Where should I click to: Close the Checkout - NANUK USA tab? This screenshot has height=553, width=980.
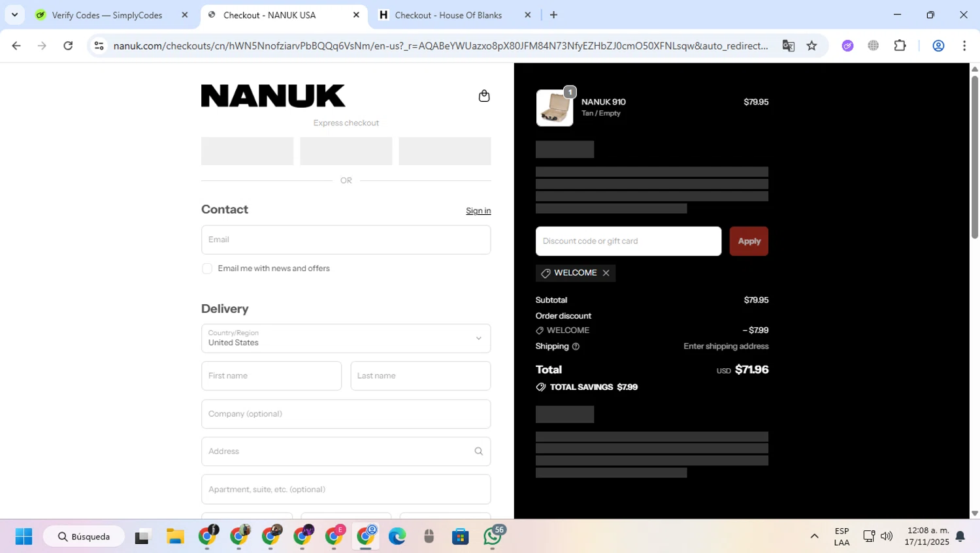[x=356, y=15]
